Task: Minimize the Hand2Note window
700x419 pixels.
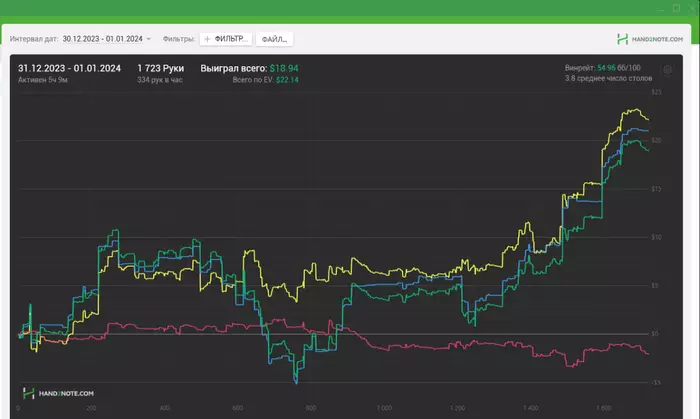Action: tap(661, 8)
